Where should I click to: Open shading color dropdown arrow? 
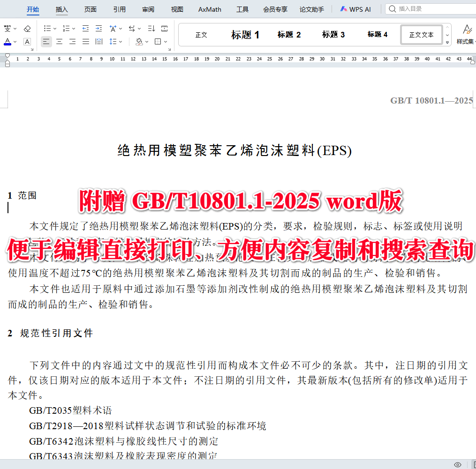click(147, 42)
